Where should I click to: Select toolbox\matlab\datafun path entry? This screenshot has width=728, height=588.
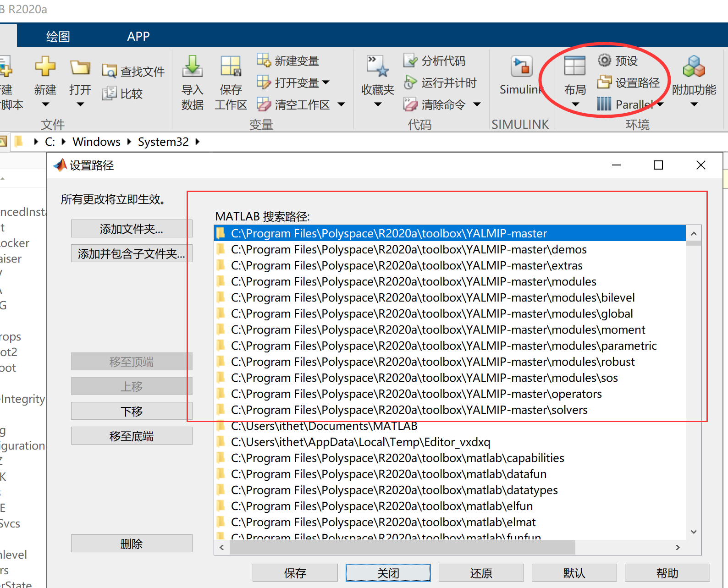[450, 474]
